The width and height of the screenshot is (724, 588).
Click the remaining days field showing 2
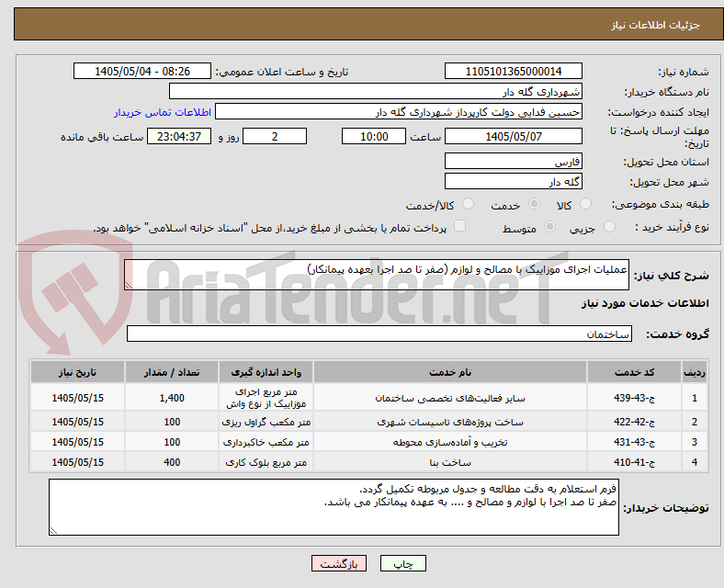pos(275,136)
